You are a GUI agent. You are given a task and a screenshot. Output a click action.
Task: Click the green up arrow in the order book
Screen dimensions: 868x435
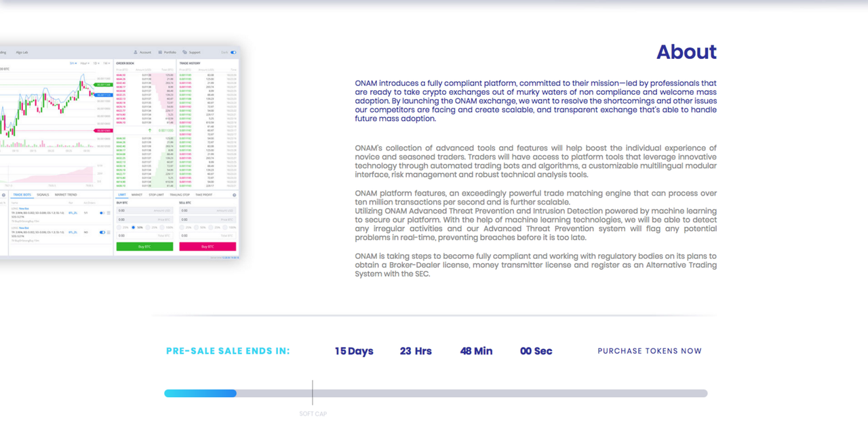[x=151, y=130]
